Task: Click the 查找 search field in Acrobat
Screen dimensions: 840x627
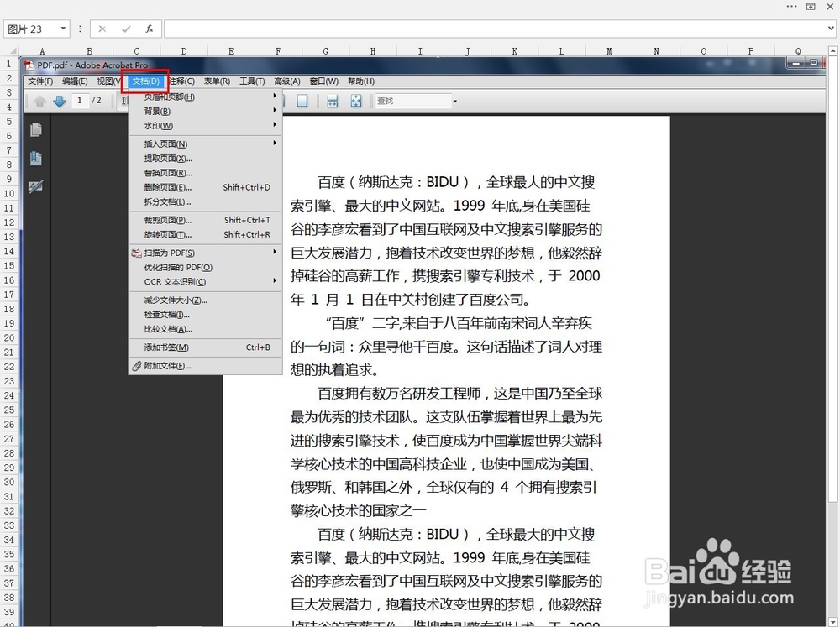Action: 413,101
